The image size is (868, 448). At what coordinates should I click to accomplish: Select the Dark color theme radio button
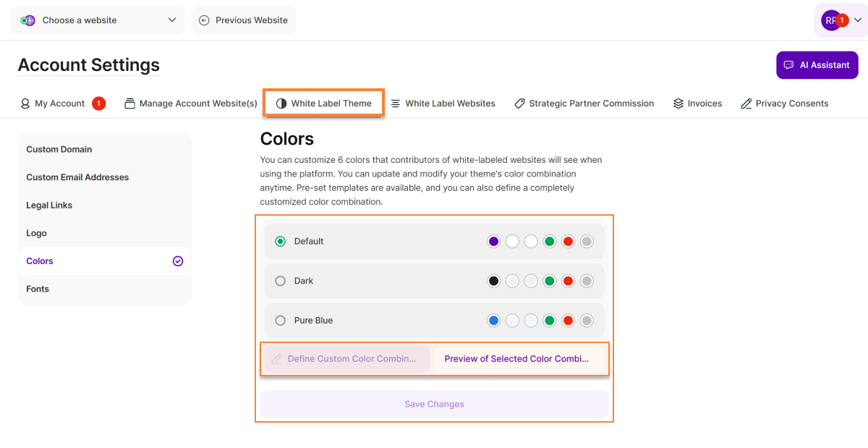[280, 281]
